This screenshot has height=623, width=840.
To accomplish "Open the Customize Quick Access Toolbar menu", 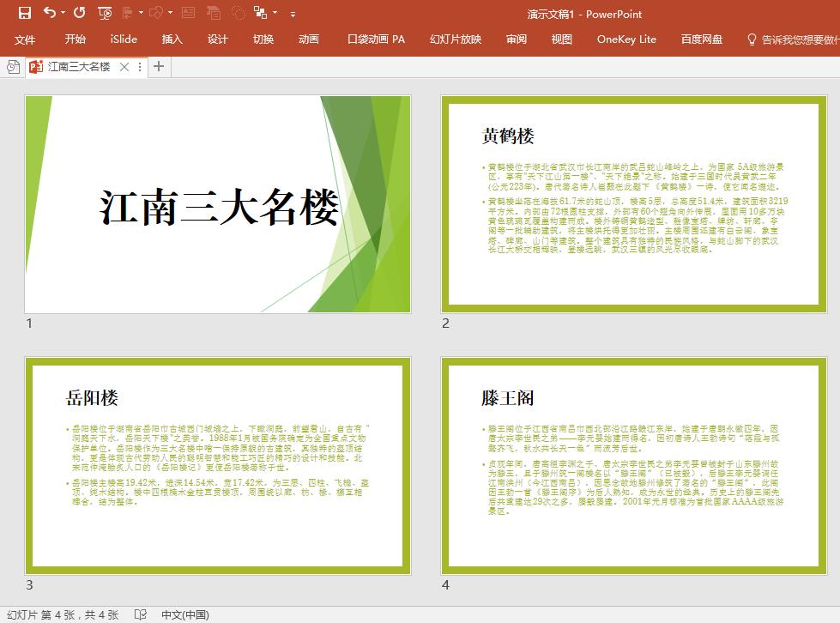I will [292, 14].
